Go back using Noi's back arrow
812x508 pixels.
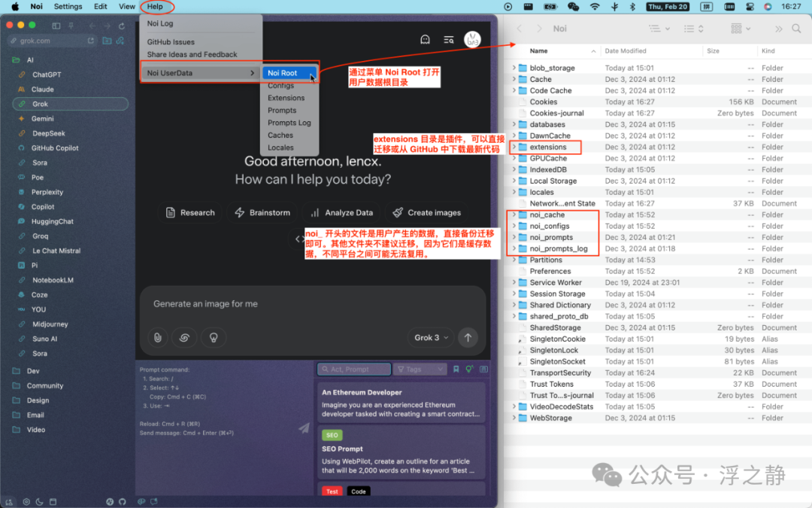92,26
